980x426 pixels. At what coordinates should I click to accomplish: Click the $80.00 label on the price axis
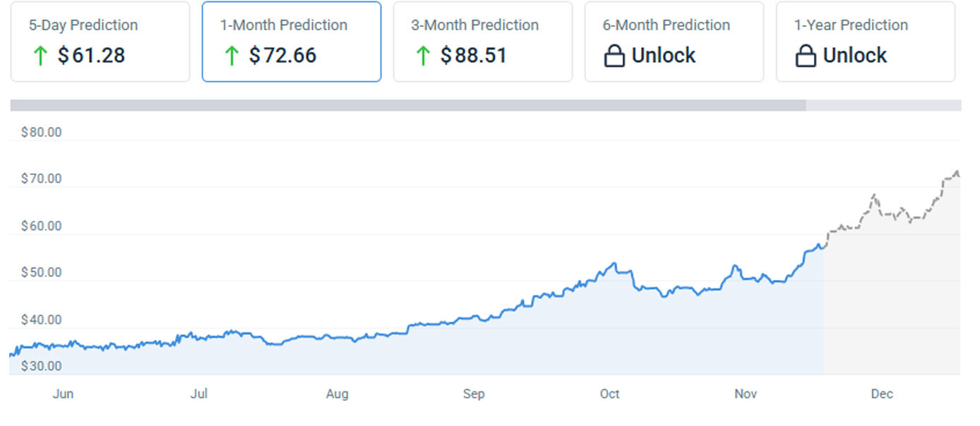pos(41,133)
